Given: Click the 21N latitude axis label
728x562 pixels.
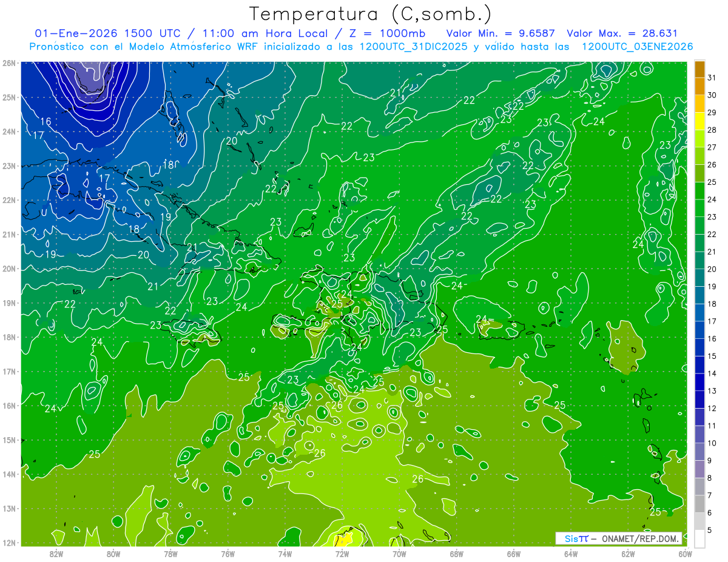Looking at the screenshot, I should click(8, 235).
